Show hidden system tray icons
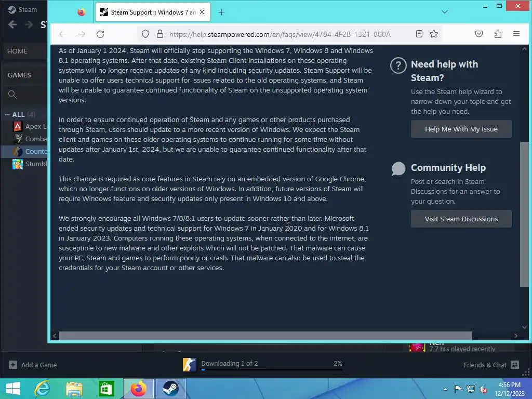532x399 pixels. click(445, 389)
